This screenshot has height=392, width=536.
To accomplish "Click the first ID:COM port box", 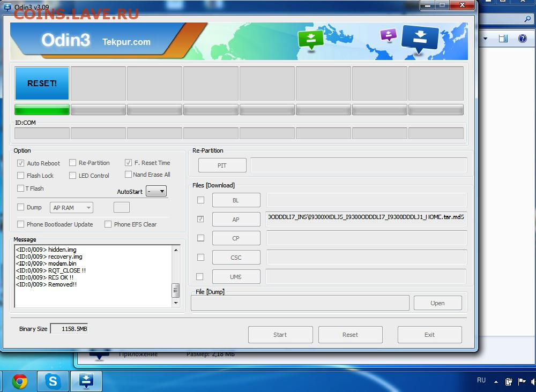I will (42, 133).
